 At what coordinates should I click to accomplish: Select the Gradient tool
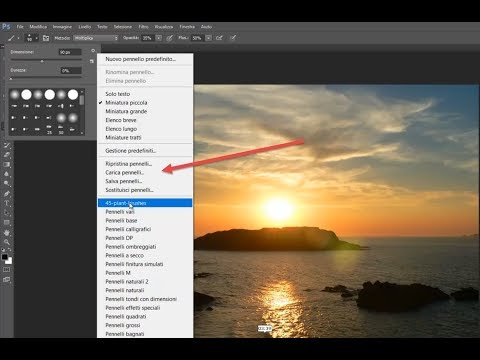[7, 164]
